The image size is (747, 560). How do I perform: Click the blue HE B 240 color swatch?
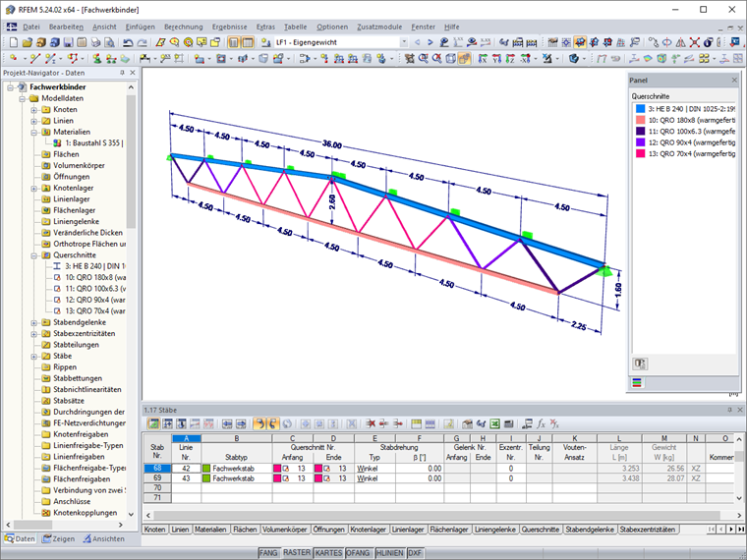(x=640, y=109)
